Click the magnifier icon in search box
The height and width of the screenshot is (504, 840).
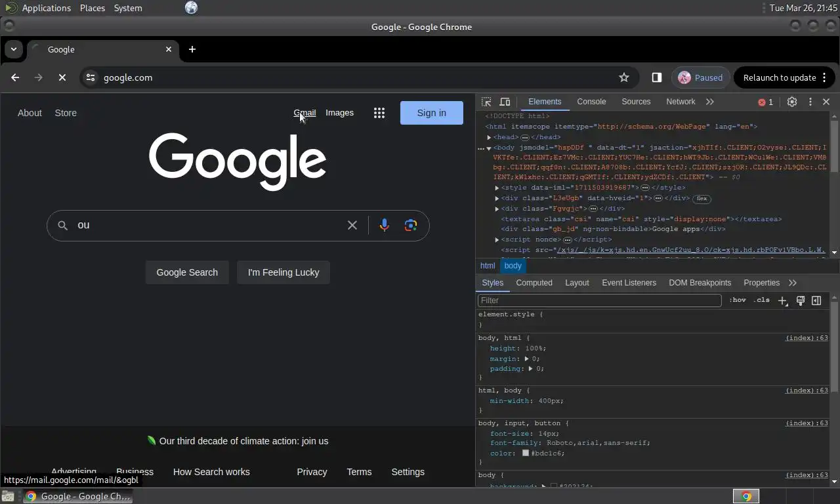click(62, 225)
